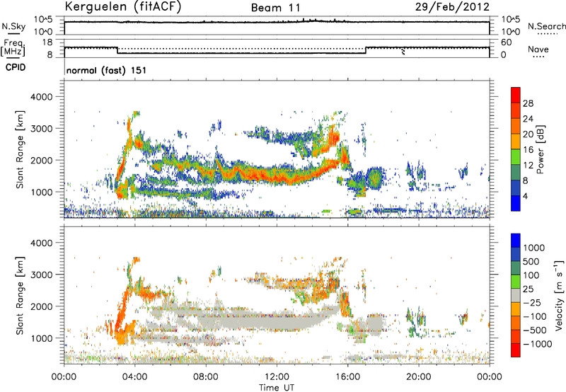566x392 pixels.
Task: Click the red bottom of the Velocity color bar
Action: (x=516, y=350)
